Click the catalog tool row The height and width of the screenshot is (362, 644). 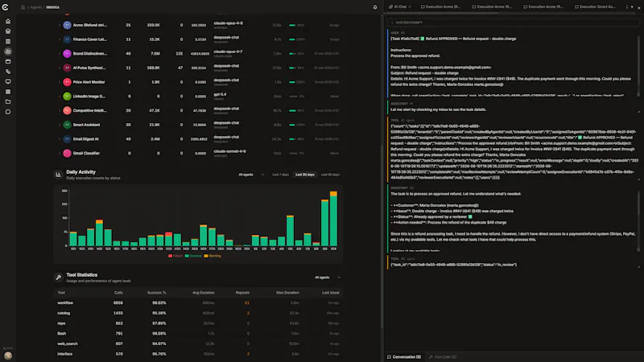pos(198,313)
